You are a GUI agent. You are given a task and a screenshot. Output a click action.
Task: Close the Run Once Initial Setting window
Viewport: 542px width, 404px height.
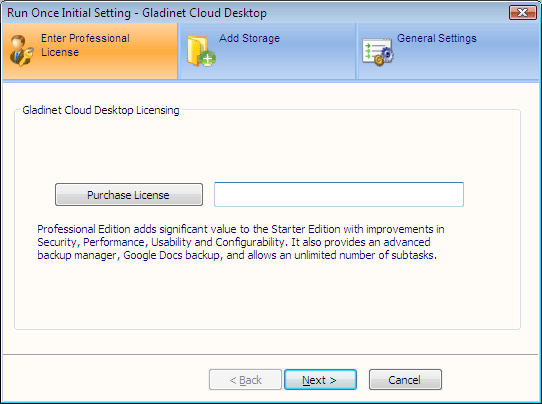[x=522, y=13]
